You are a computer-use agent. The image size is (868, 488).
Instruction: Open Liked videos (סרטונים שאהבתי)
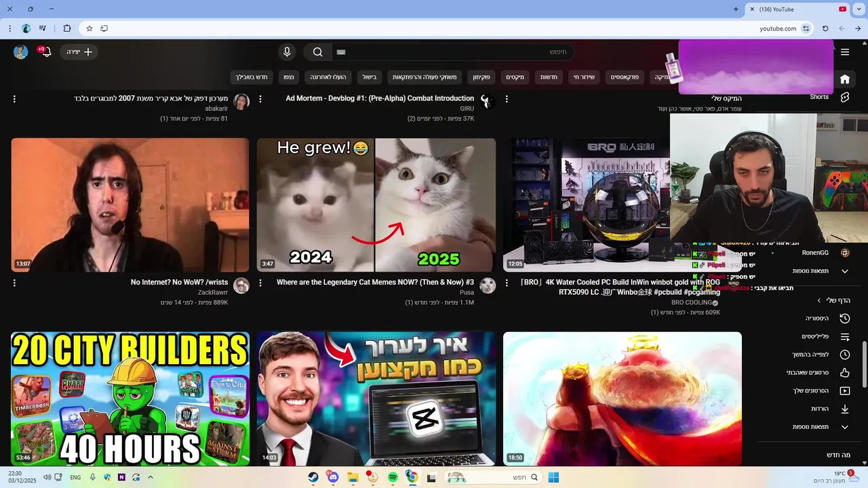(818, 373)
